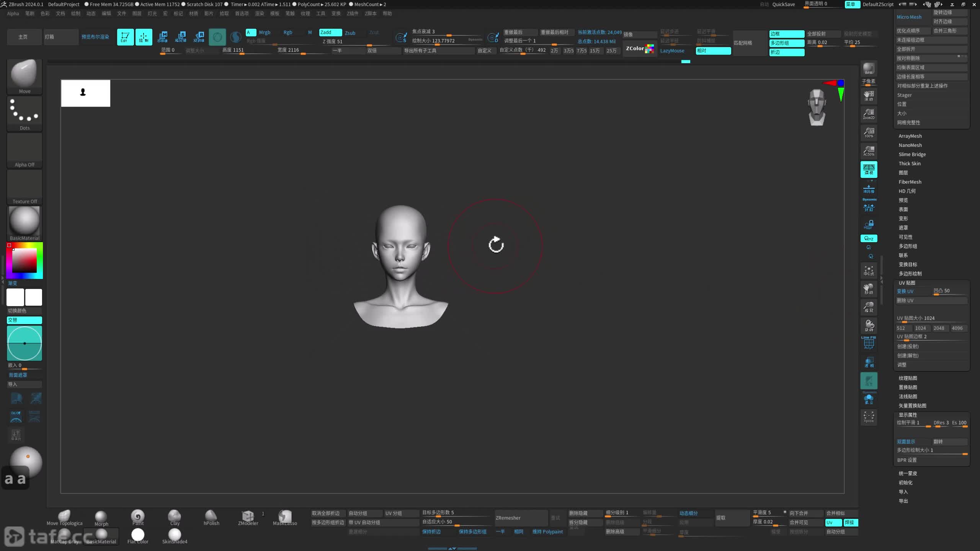Expand the ArrayMesh subpalette
The image size is (980, 551).
point(910,136)
